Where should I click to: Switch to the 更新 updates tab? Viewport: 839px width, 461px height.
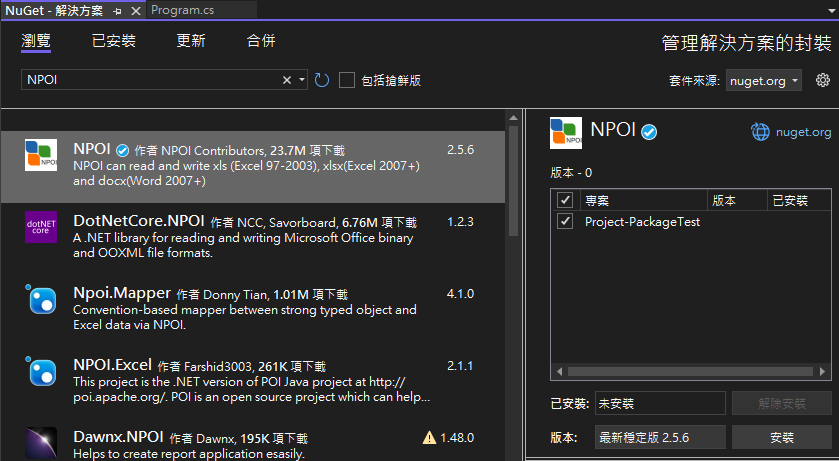point(191,41)
